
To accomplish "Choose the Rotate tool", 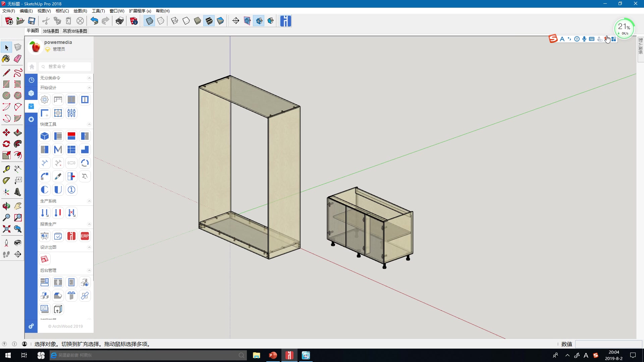I will point(6,144).
